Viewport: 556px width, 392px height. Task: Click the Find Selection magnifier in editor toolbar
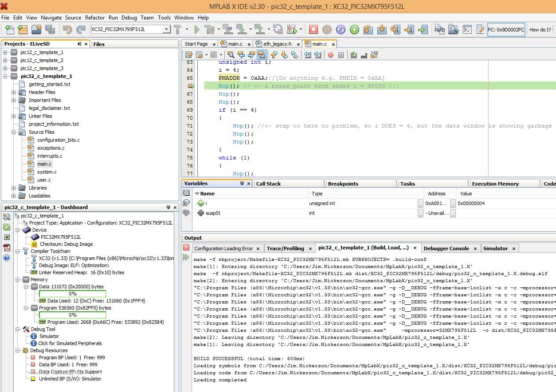click(x=231, y=55)
